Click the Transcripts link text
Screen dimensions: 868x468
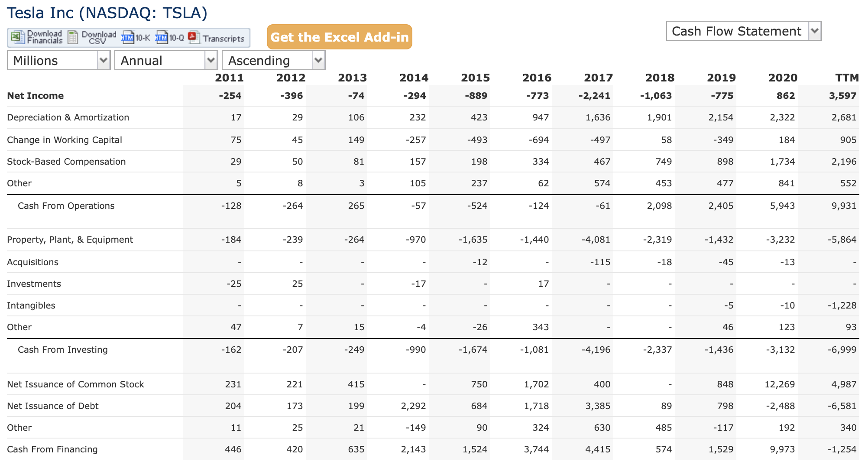pos(223,39)
